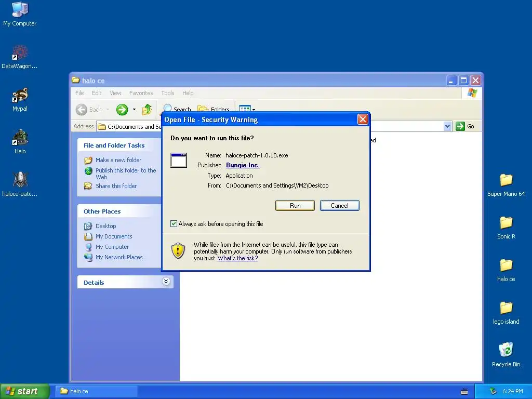Click the Up folder toolbar icon
The width and height of the screenshot is (532, 399).
(147, 110)
